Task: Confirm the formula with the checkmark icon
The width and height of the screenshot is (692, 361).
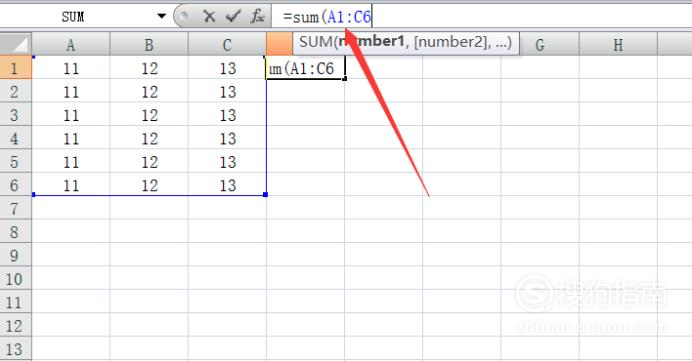Action: [x=233, y=17]
